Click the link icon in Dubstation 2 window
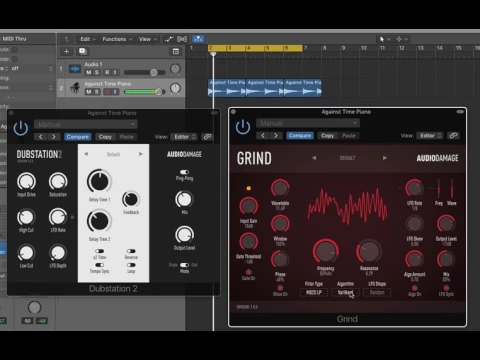This screenshot has height=360, width=480. pyautogui.click(x=207, y=137)
